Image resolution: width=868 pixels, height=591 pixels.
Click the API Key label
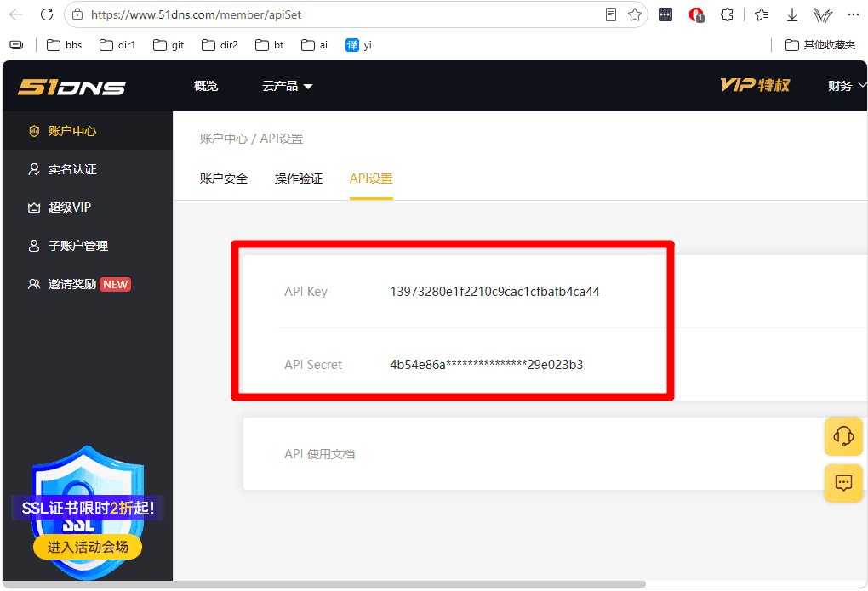coord(306,292)
